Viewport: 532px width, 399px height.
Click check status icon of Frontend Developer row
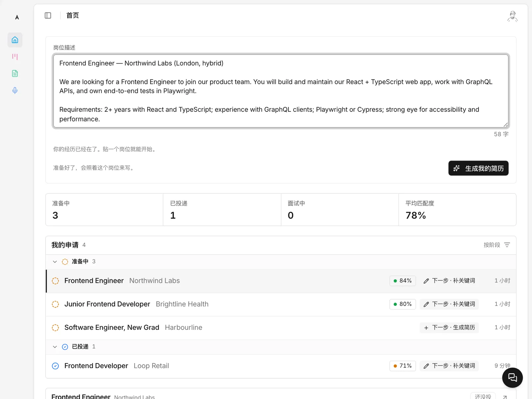56,366
